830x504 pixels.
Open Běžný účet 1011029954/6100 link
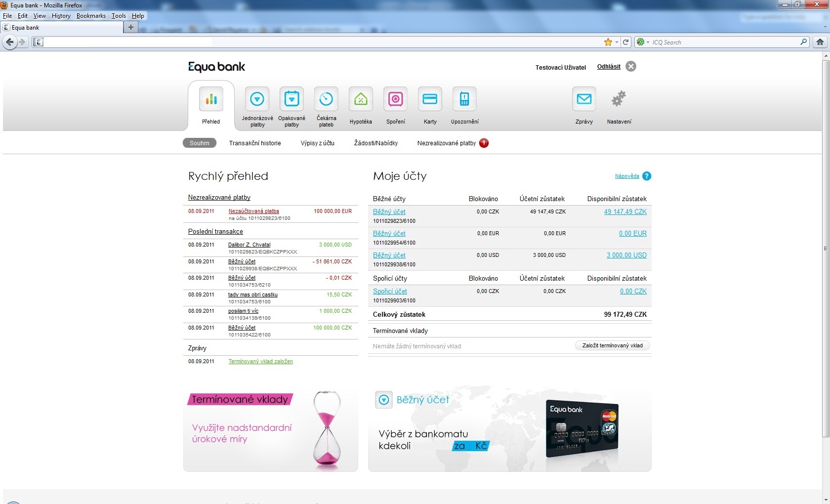click(x=389, y=233)
